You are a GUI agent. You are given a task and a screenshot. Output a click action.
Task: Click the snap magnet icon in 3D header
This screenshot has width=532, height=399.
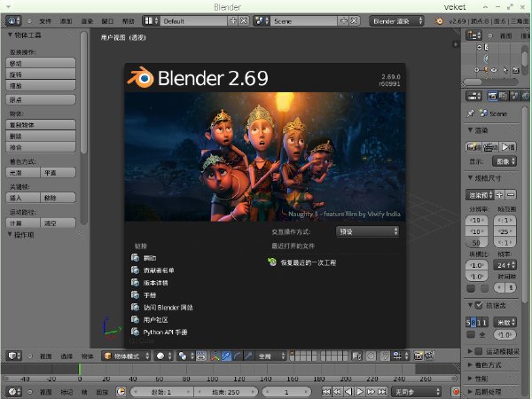385,356
